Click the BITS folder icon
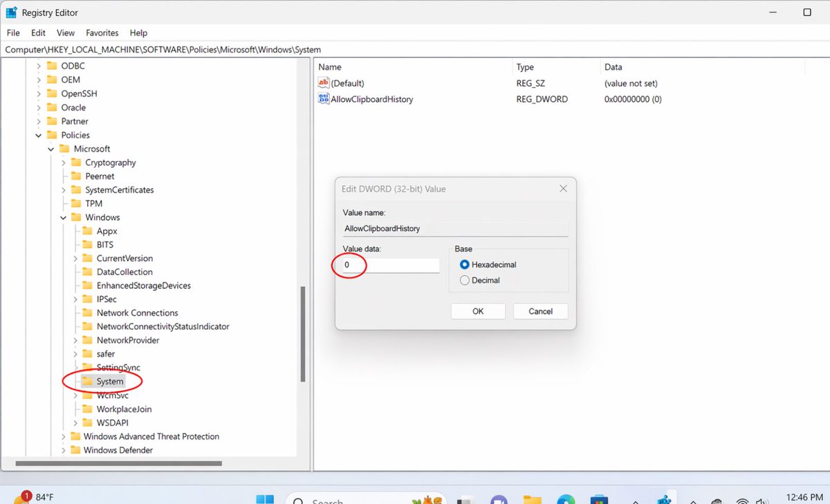Viewport: 830px width, 504px height. (87, 245)
